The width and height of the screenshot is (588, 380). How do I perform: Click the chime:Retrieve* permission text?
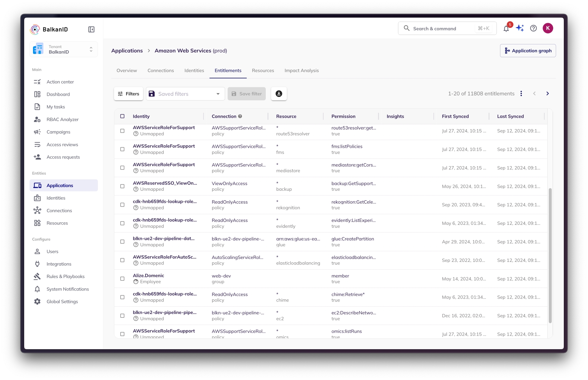(348, 294)
